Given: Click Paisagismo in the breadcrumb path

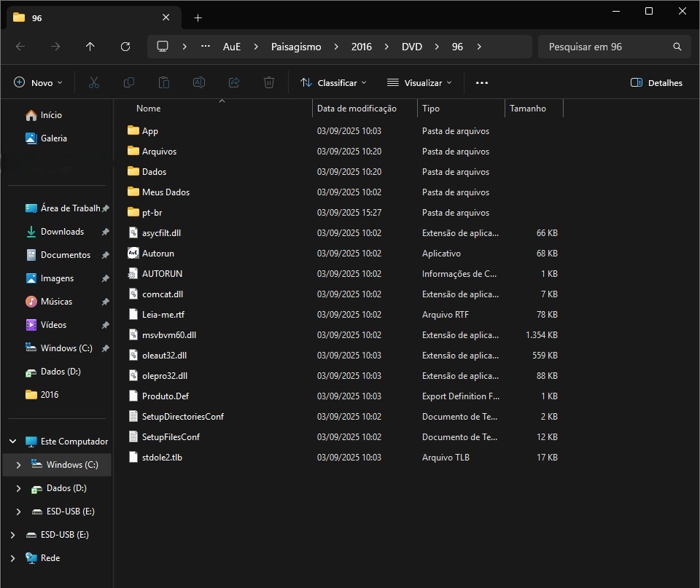Looking at the screenshot, I should (x=296, y=47).
